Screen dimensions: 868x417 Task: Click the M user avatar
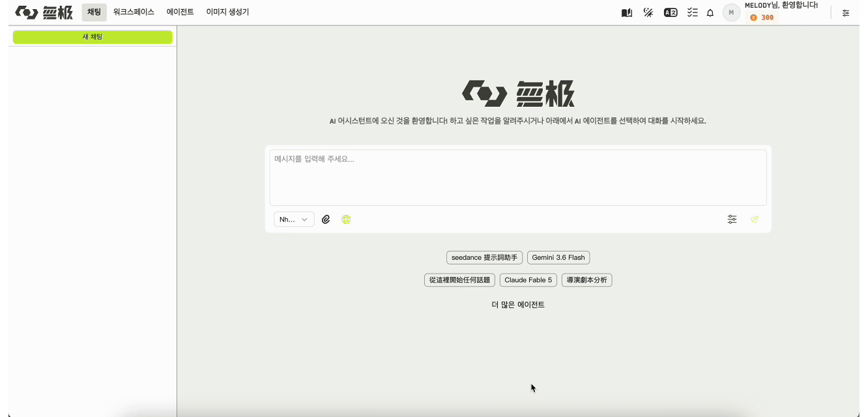(731, 12)
